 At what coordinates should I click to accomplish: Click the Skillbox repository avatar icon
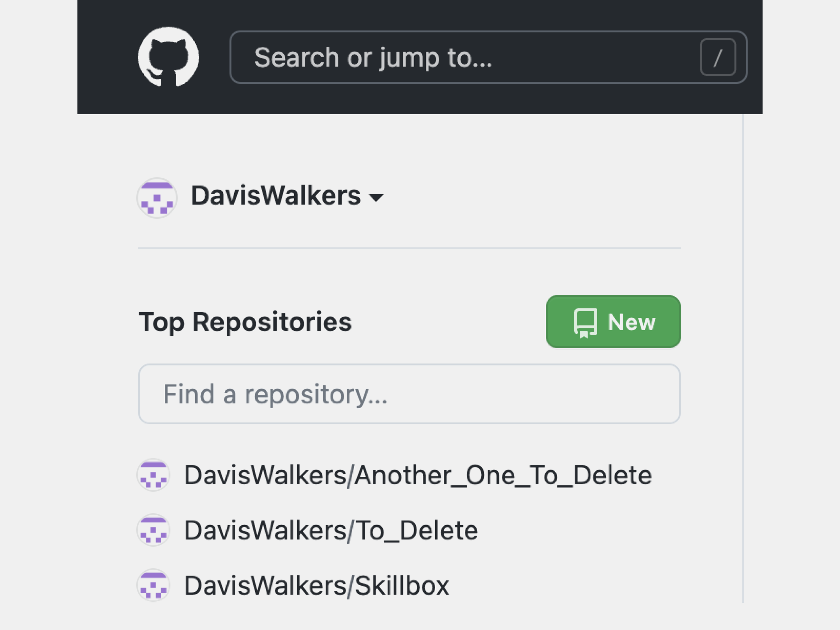tap(153, 585)
